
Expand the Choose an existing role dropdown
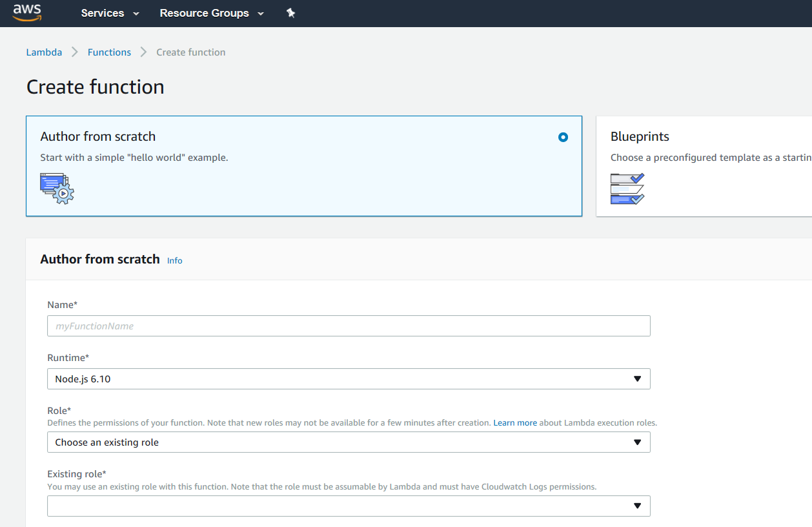pyautogui.click(x=349, y=442)
